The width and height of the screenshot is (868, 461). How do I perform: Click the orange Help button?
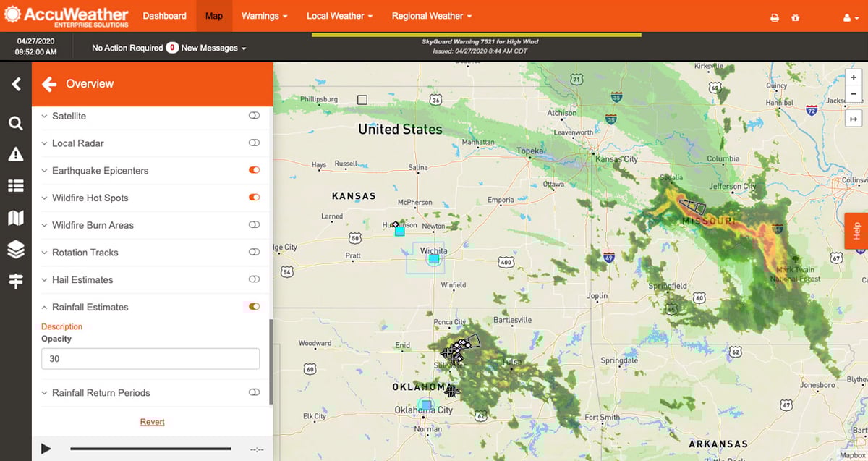tap(856, 231)
